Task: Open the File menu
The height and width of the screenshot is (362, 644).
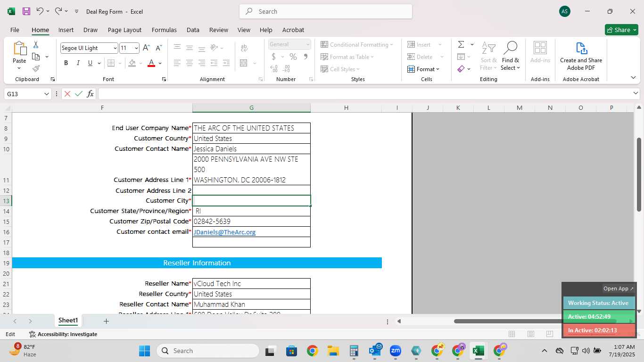Action: pos(15,30)
